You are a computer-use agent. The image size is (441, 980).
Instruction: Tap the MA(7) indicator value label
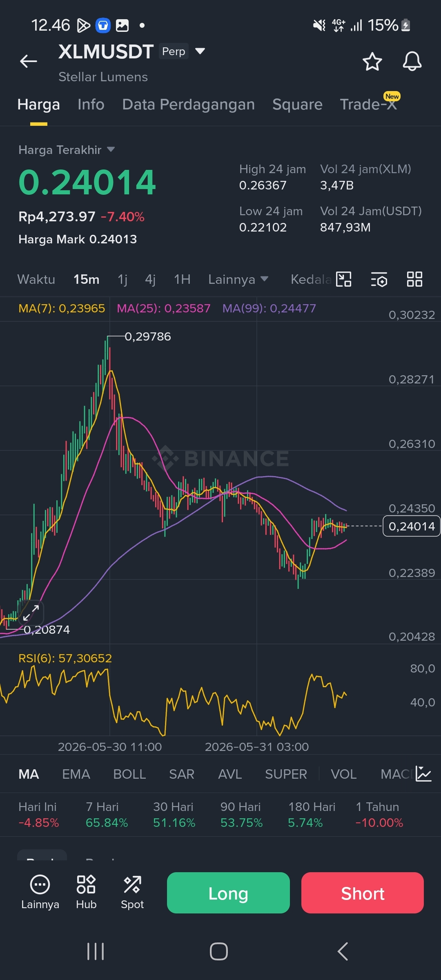62,308
